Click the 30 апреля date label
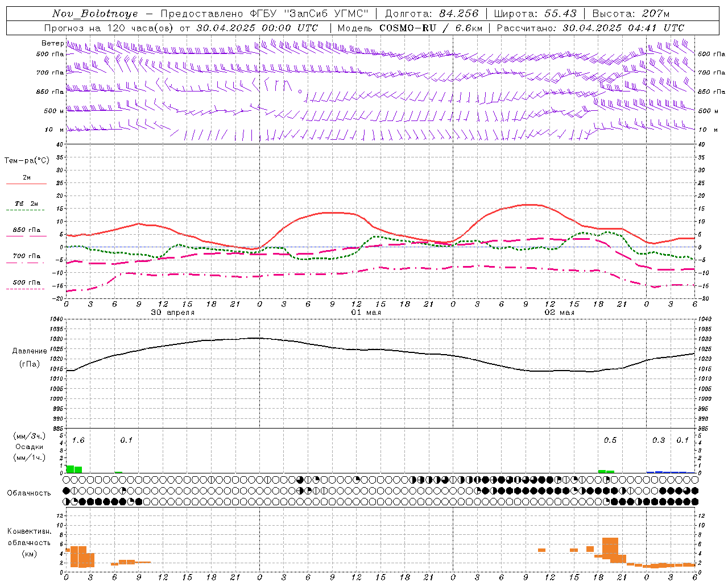This screenshot has height=582, width=728. tap(172, 312)
